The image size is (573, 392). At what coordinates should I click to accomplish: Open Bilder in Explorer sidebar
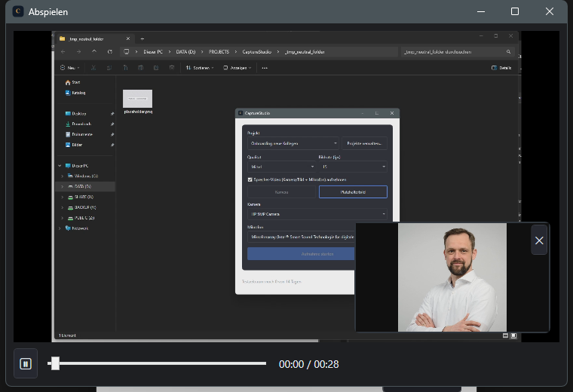[x=74, y=145]
